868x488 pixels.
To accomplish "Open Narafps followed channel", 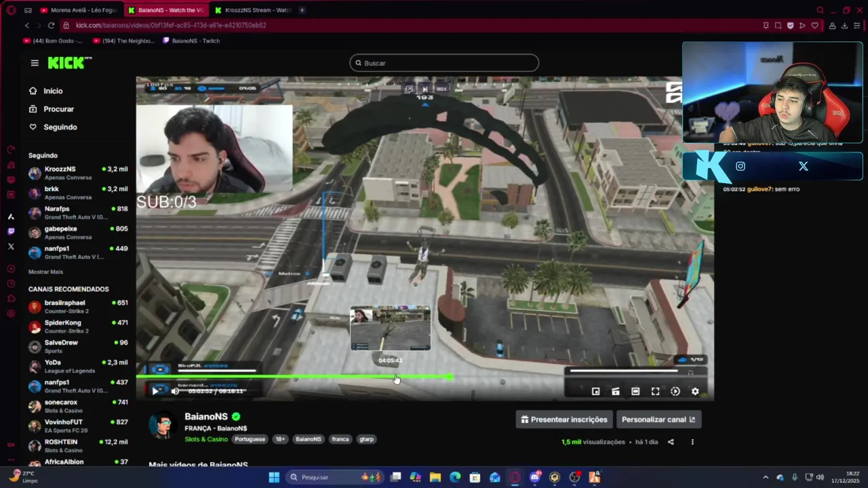I will (x=78, y=212).
